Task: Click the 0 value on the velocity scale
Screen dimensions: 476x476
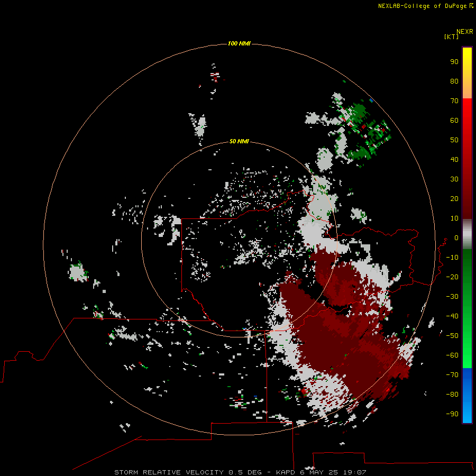Action: click(x=456, y=238)
